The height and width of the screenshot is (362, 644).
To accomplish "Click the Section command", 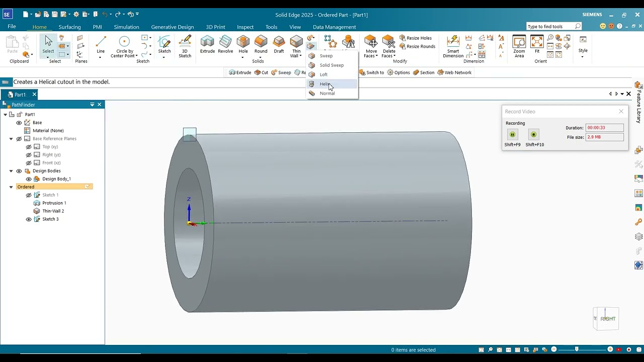I will 424,72.
